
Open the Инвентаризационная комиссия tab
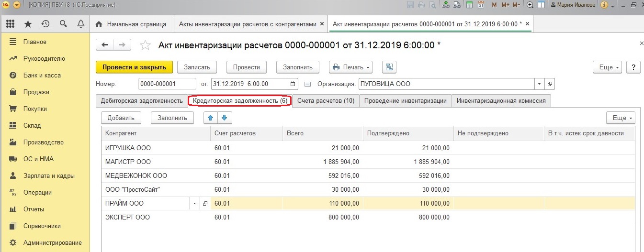[x=501, y=101]
